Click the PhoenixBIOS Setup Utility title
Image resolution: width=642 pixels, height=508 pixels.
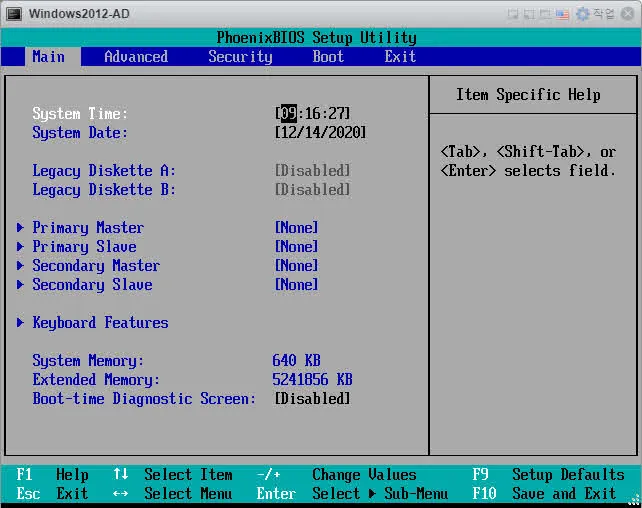(x=316, y=38)
